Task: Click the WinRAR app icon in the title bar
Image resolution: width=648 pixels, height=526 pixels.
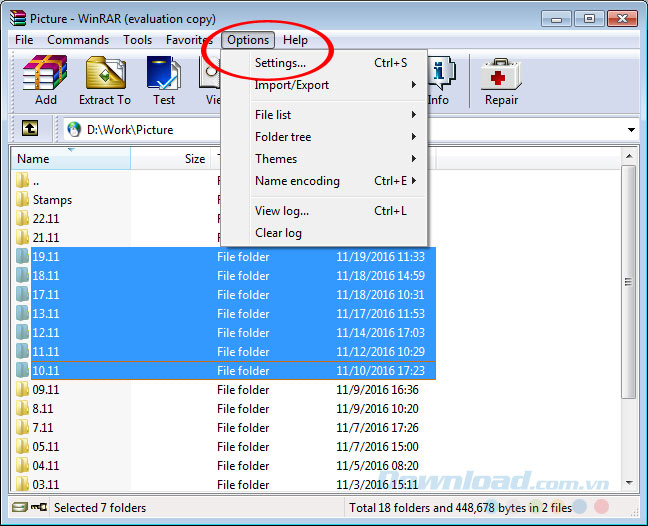Action: click(x=18, y=18)
